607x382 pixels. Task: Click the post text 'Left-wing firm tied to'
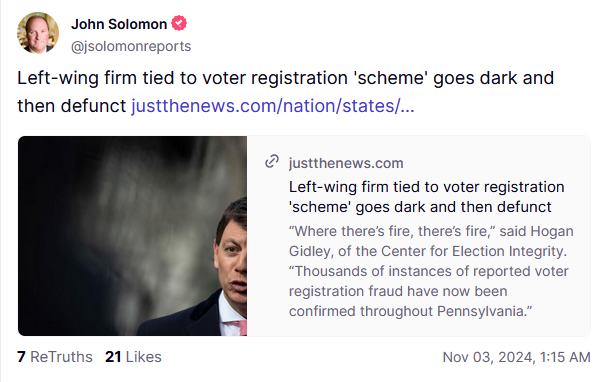[x=107, y=78]
